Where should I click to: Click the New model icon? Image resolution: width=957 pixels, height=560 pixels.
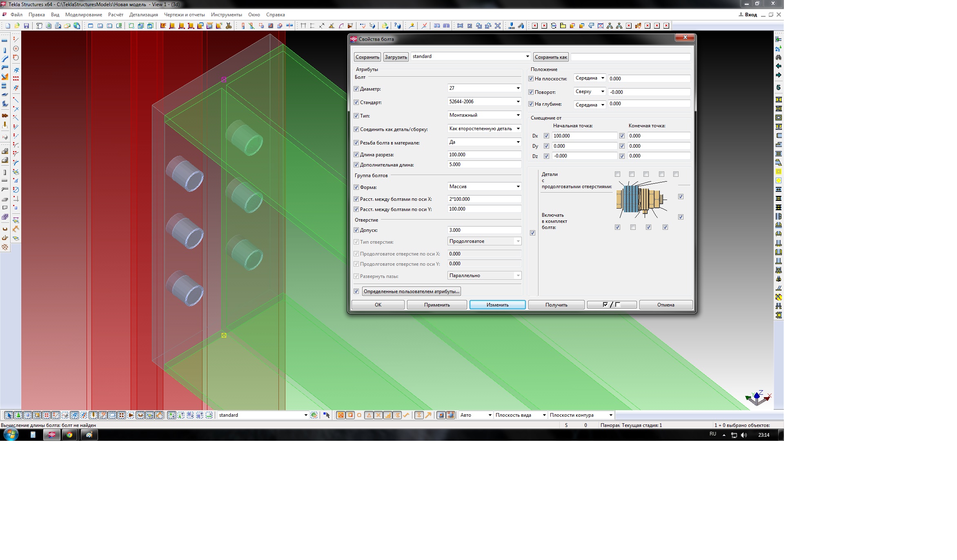(7, 26)
